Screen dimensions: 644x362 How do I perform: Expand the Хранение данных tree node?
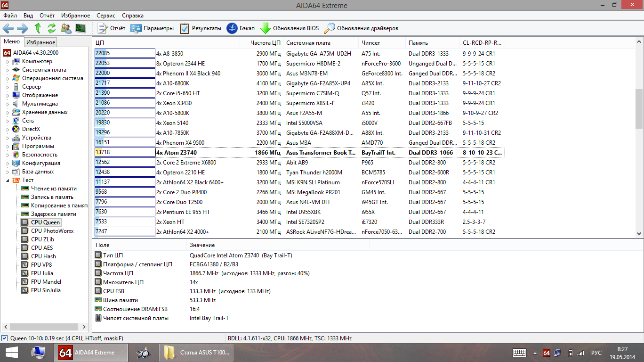pyautogui.click(x=8, y=112)
